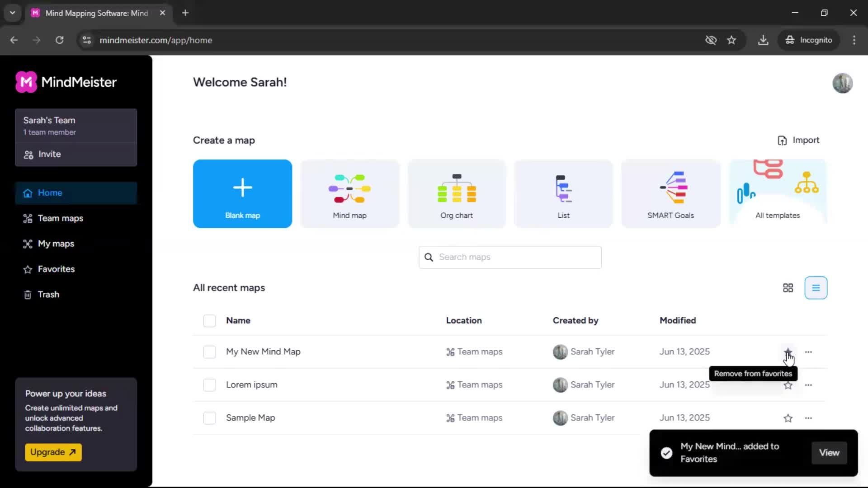Choose the Org chart template
868x488 pixels.
(457, 193)
